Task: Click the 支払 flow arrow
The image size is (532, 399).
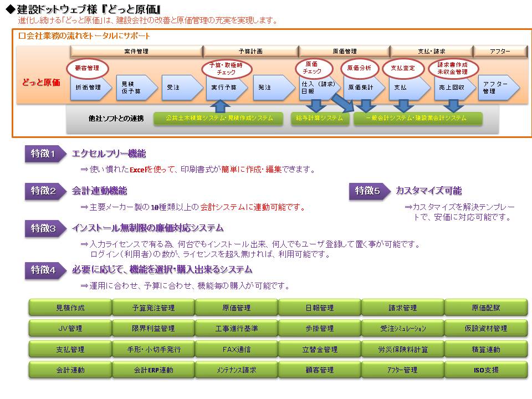Action: coord(410,88)
